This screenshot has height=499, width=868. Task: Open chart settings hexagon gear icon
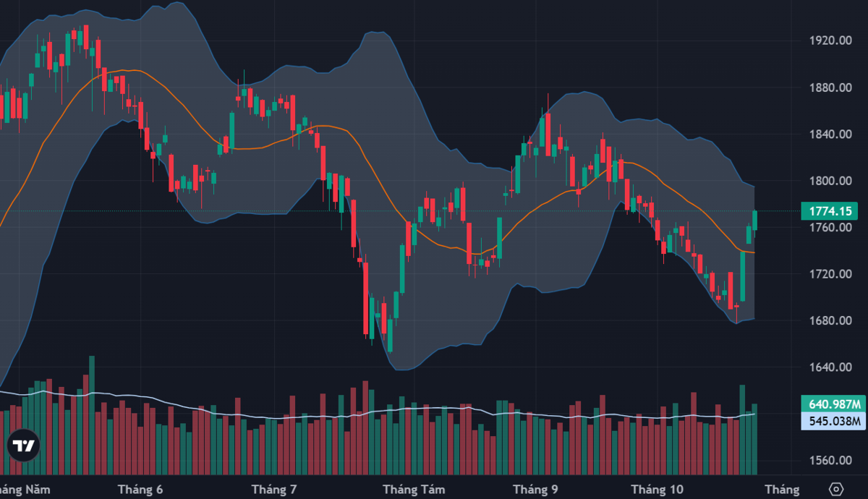pyautogui.click(x=837, y=490)
